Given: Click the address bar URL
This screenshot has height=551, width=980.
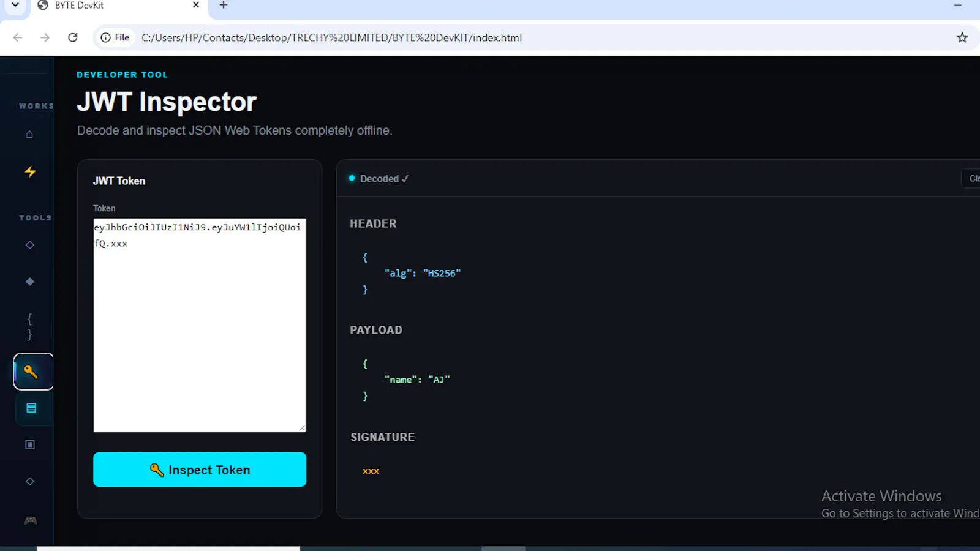Looking at the screenshot, I should click(332, 37).
